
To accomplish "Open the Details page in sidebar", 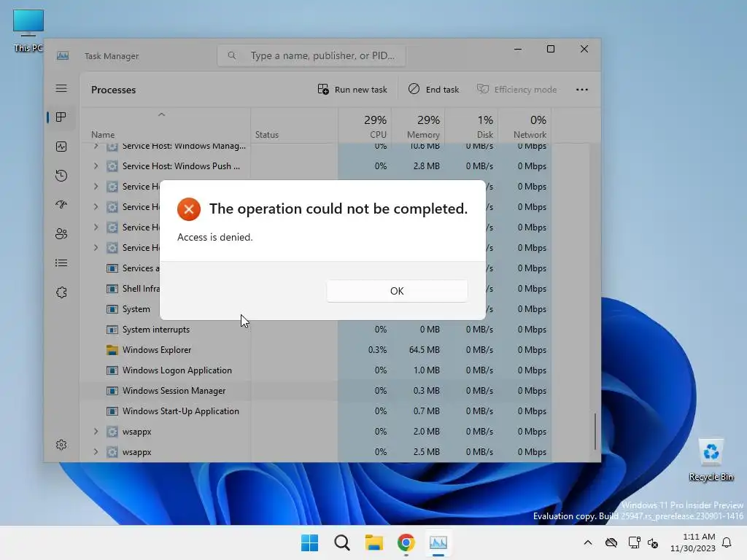I will click(x=61, y=262).
